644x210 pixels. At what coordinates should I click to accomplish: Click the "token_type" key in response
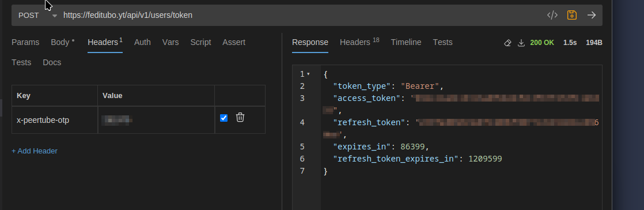point(361,87)
